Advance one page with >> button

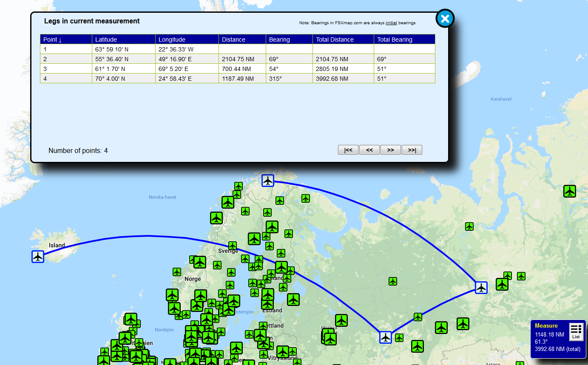pos(390,150)
